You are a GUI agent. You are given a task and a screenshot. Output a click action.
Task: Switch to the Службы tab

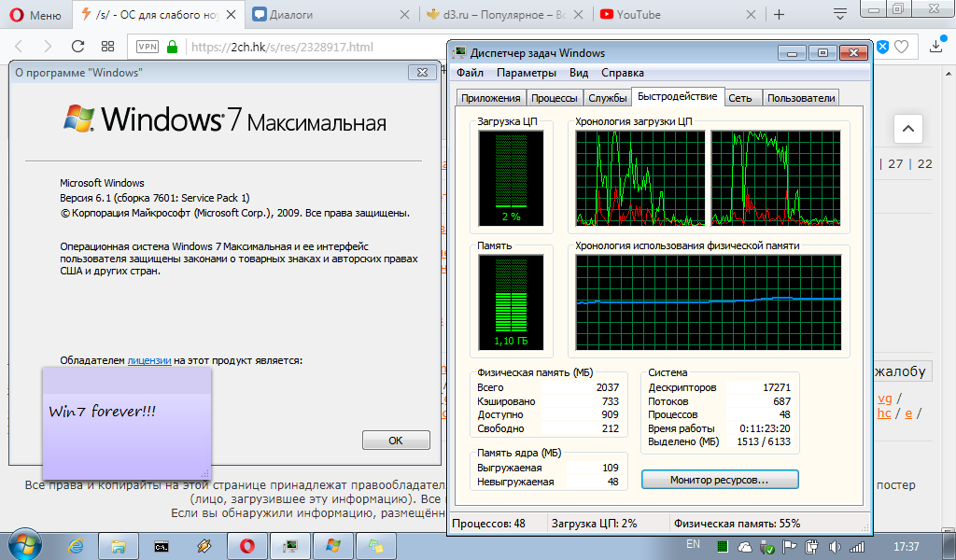click(x=607, y=98)
